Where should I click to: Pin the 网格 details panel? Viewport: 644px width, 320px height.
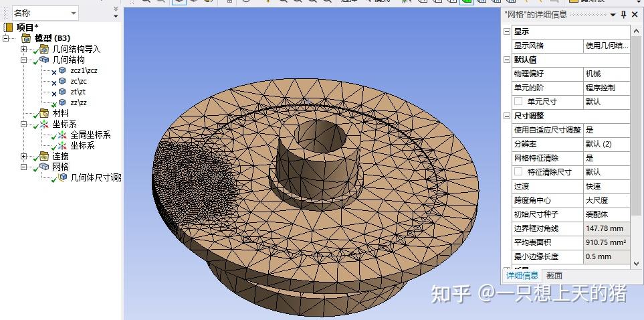click(623, 15)
